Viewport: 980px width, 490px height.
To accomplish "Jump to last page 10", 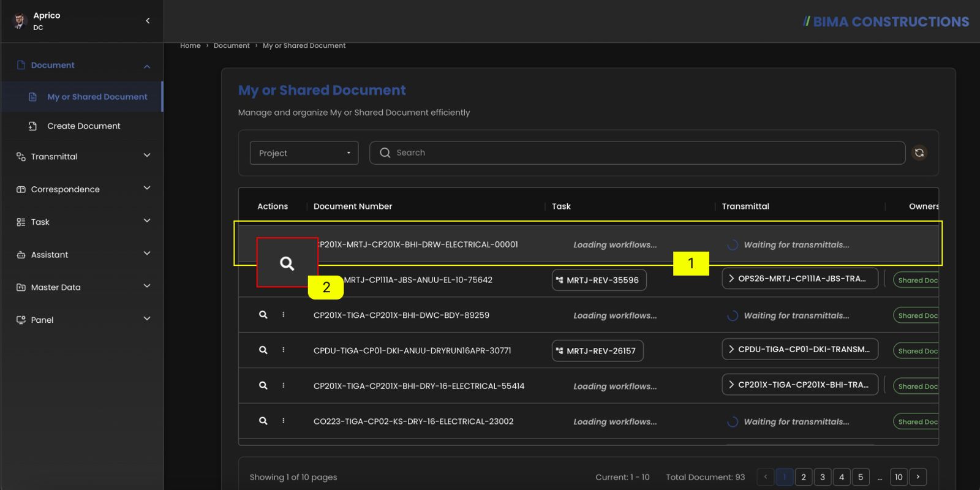I will (899, 477).
